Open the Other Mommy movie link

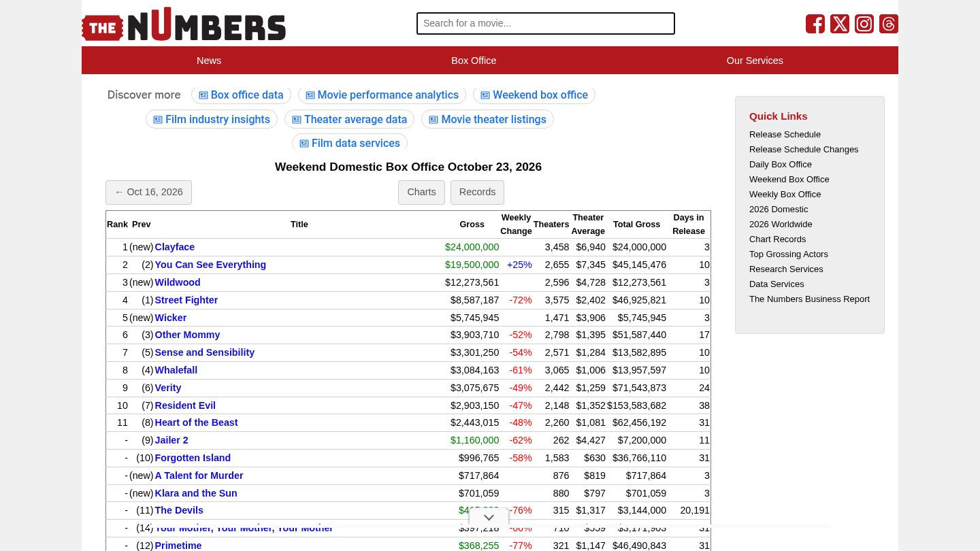pyautogui.click(x=187, y=335)
